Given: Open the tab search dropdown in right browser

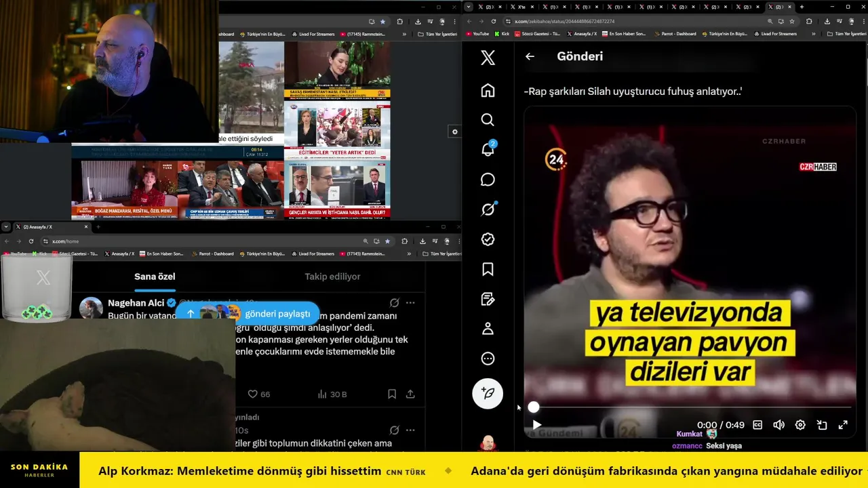Looking at the screenshot, I should coord(469,7).
